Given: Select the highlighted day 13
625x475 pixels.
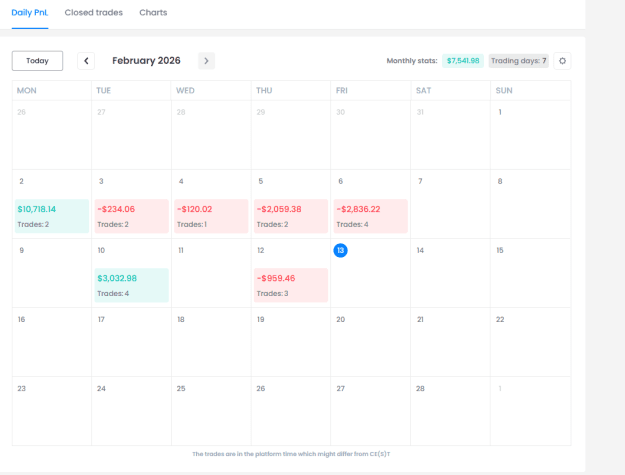Looking at the screenshot, I should (x=340, y=250).
